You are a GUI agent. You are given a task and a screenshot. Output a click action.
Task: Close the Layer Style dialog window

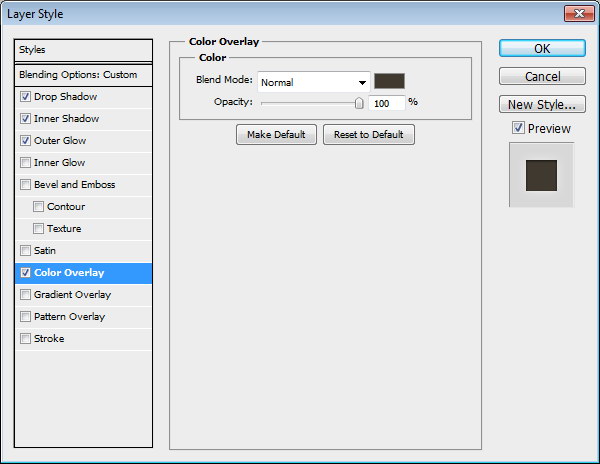pyautogui.click(x=575, y=12)
